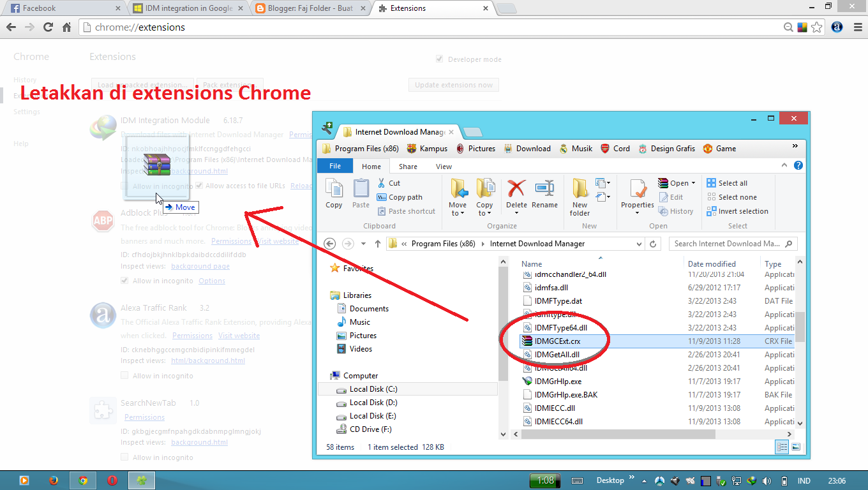Click the Explorer back arrow button

point(329,244)
